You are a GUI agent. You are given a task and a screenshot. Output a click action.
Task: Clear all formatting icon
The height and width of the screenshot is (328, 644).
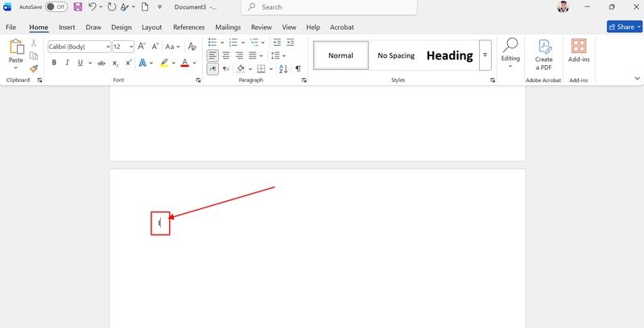(x=192, y=47)
